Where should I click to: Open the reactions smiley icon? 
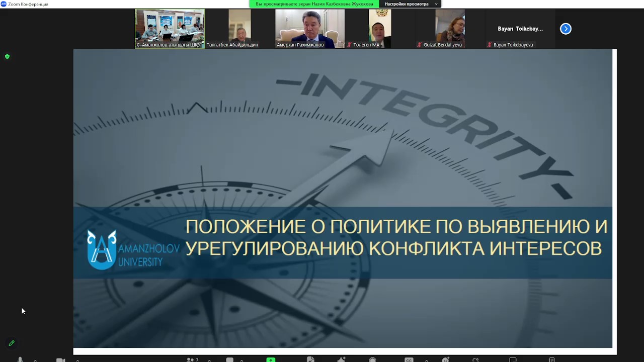pyautogui.click(x=445, y=359)
